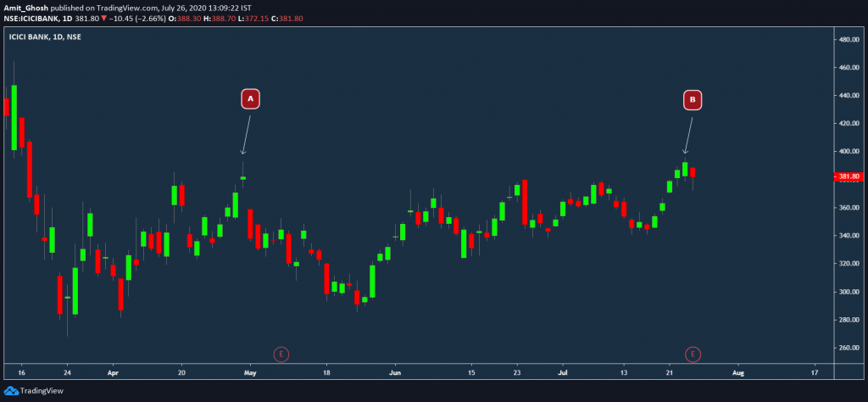Click the May label on the time axis
The width and height of the screenshot is (868, 402).
click(251, 373)
